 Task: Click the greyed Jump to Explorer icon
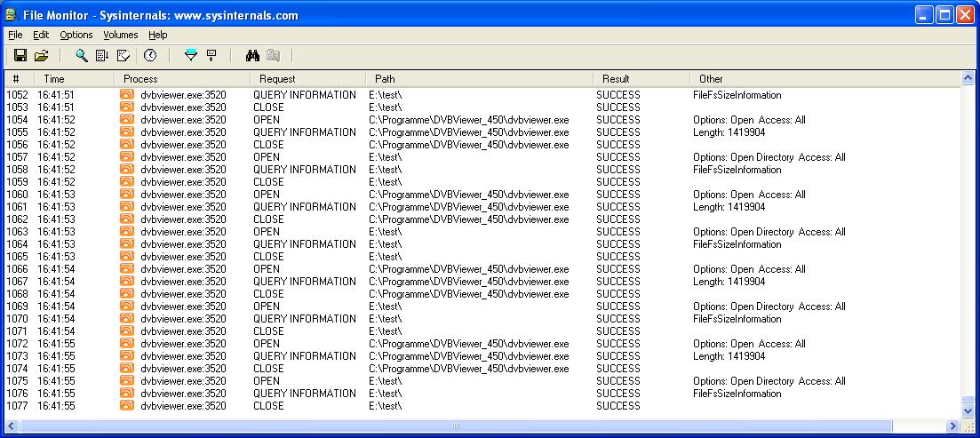[273, 56]
